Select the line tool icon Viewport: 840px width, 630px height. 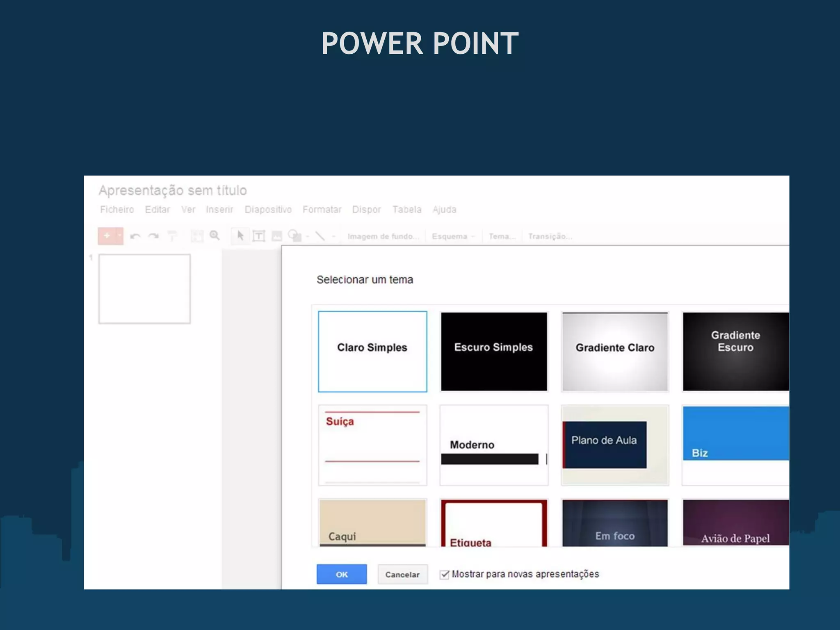[320, 236]
